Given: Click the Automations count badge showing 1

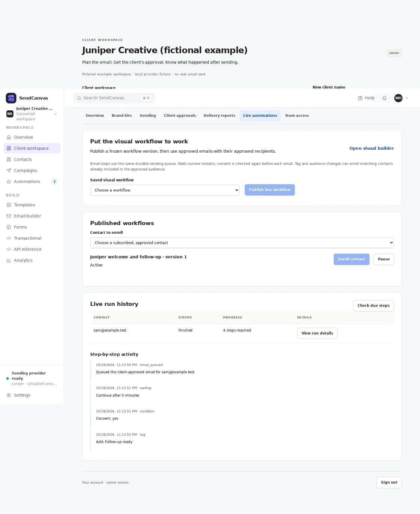Looking at the screenshot, I should [54, 182].
